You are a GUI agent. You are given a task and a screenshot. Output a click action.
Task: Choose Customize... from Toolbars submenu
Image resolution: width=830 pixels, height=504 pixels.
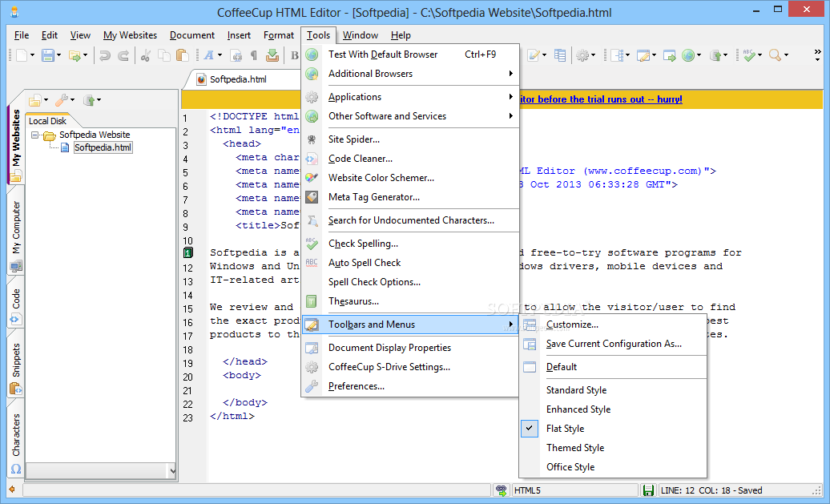(x=572, y=325)
